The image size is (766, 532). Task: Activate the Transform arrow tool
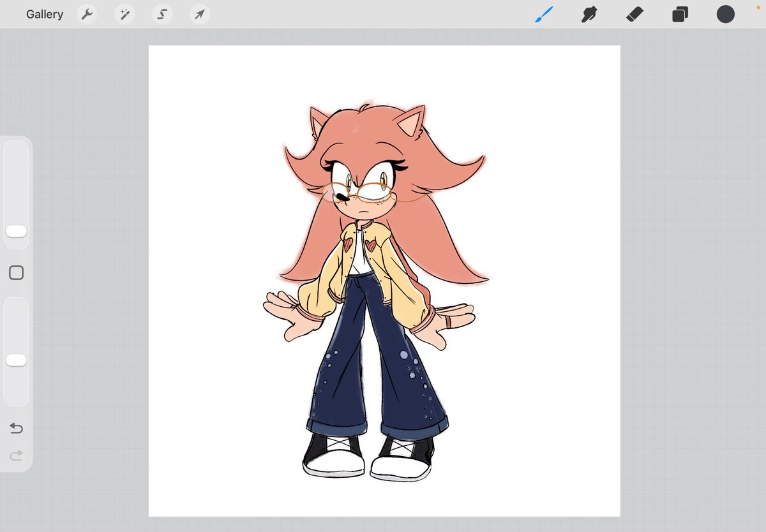tap(200, 14)
